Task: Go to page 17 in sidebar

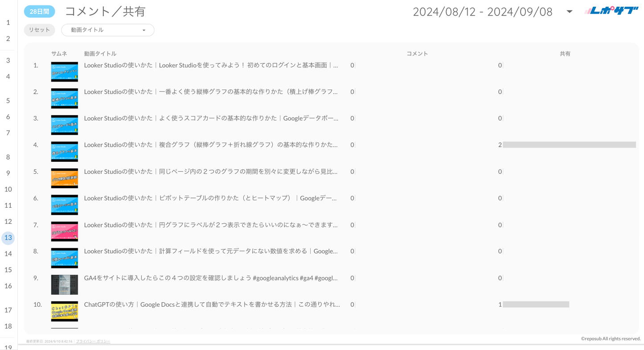Action: [8, 310]
